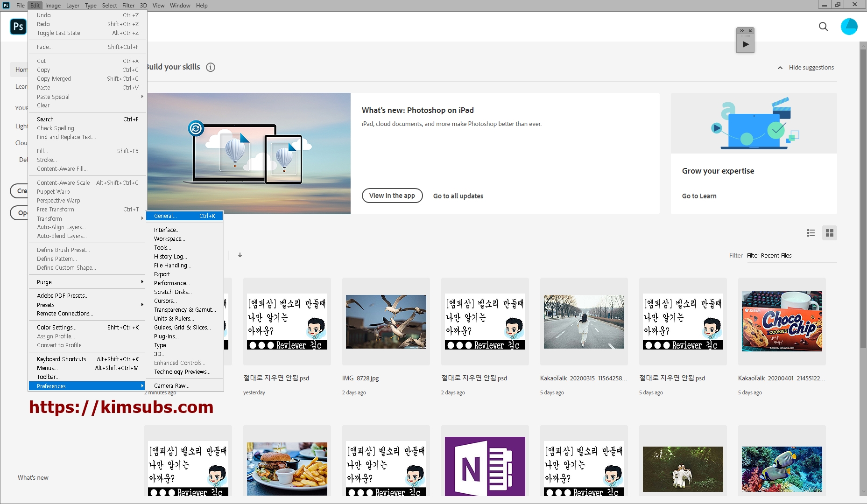867x504 pixels.
Task: Click the View in the app button
Action: [x=392, y=196]
